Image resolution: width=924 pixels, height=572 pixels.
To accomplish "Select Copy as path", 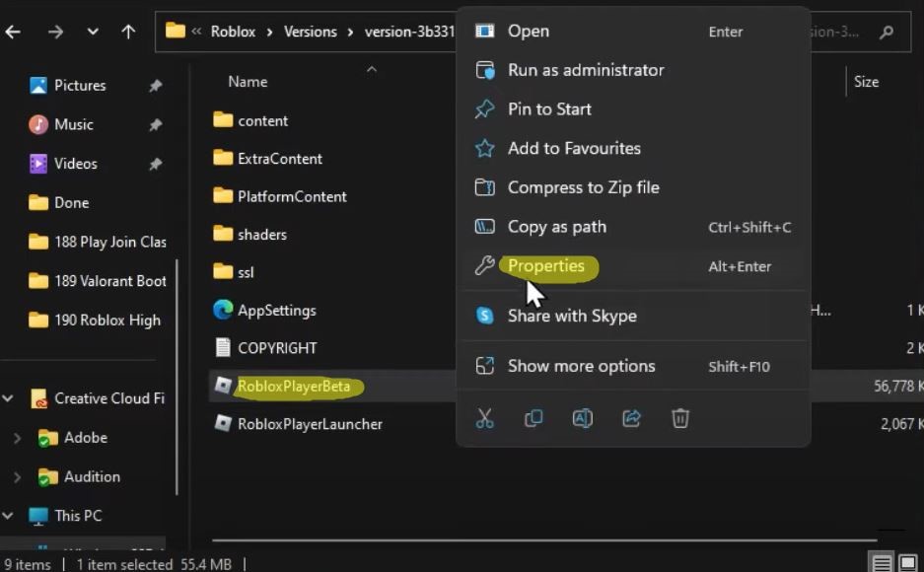I will click(x=633, y=227).
